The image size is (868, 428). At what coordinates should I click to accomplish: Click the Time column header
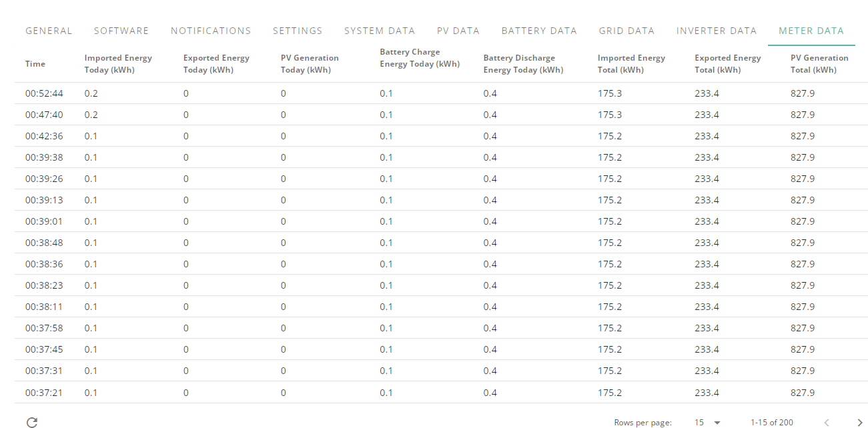pos(35,64)
